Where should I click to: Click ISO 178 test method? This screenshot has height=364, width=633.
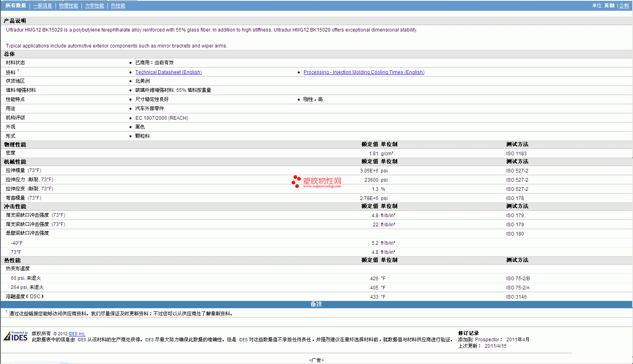click(515, 198)
